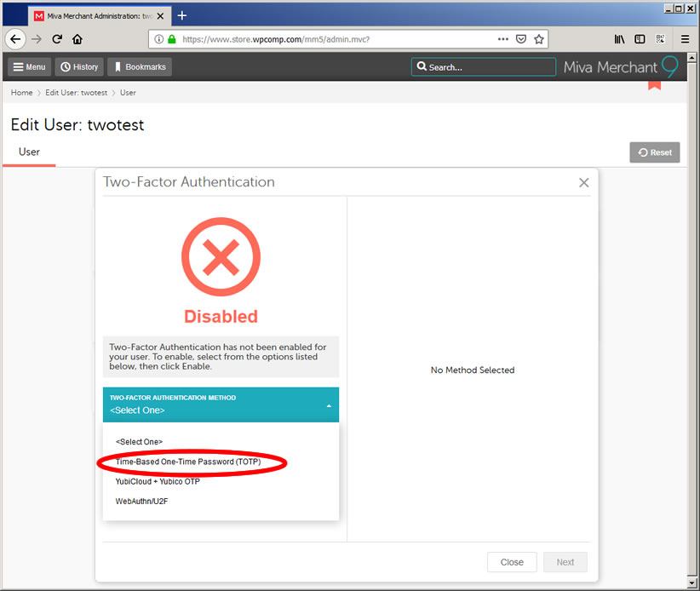Open the Bookmarks panel
This screenshot has height=591, width=700.
point(140,67)
